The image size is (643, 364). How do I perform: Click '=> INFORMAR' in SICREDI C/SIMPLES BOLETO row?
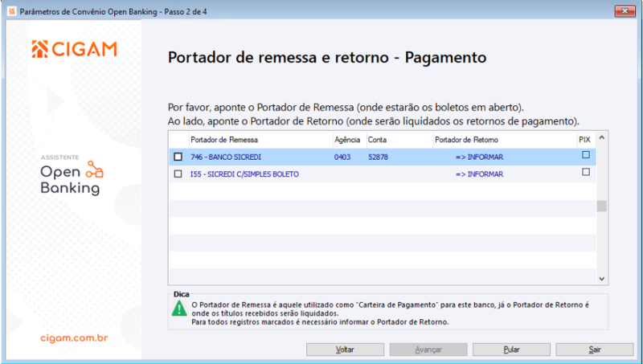coord(479,174)
